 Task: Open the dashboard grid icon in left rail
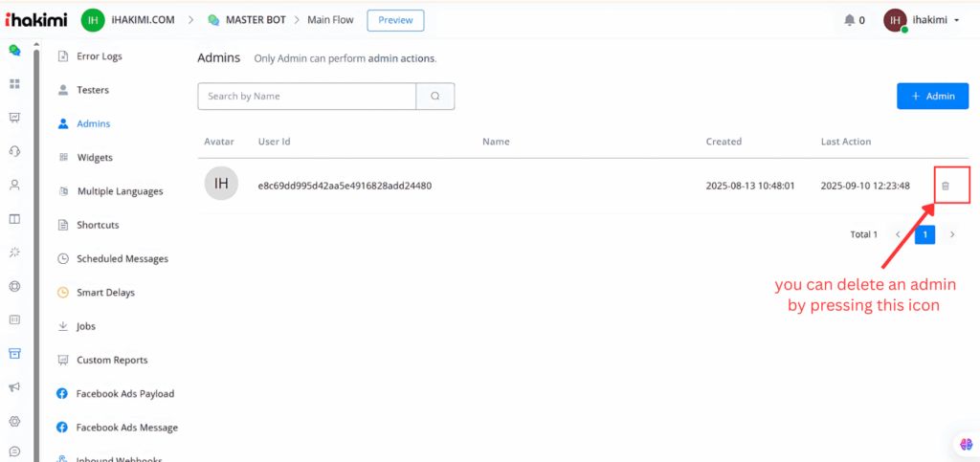pos(14,84)
